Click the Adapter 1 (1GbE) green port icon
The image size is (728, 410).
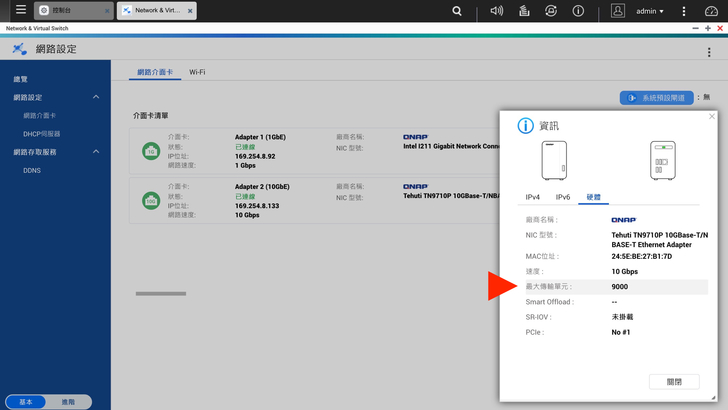[151, 150]
